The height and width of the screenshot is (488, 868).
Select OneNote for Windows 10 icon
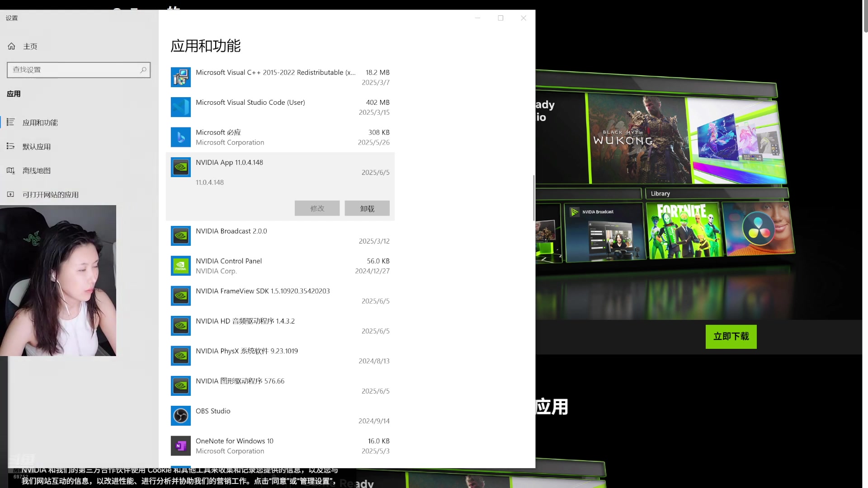coord(180,446)
